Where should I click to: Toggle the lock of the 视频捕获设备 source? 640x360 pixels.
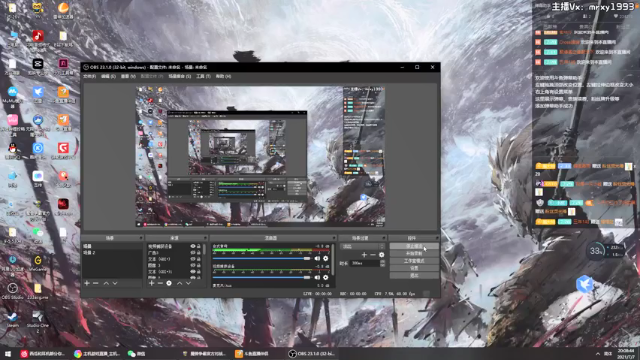pyautogui.click(x=199, y=247)
